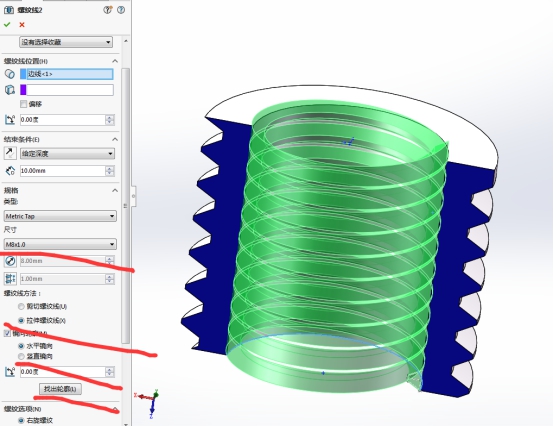Click the purple swatch of start location box
This screenshot has height=426, width=554.
point(23,90)
